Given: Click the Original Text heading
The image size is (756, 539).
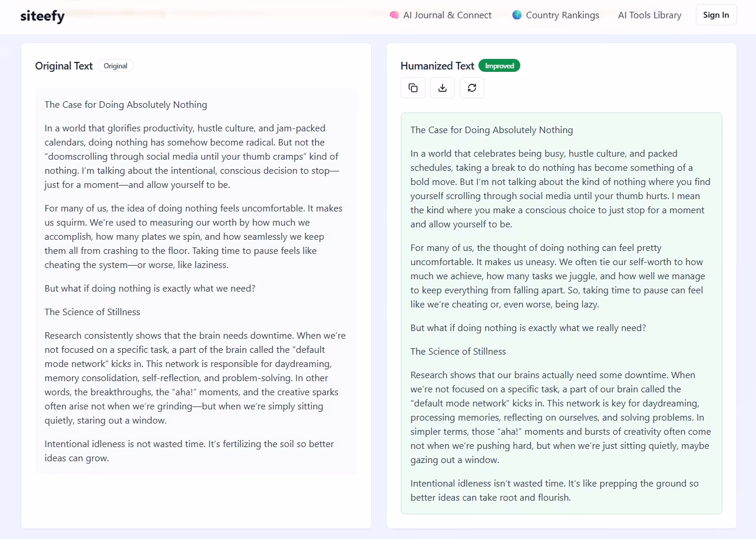Looking at the screenshot, I should pos(64,65).
